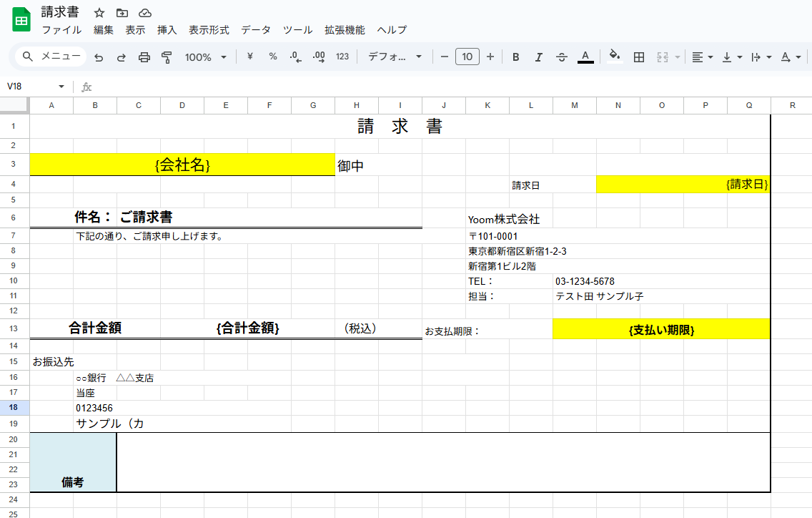Select the paint format roller icon
This screenshot has width=812, height=518.
click(167, 57)
